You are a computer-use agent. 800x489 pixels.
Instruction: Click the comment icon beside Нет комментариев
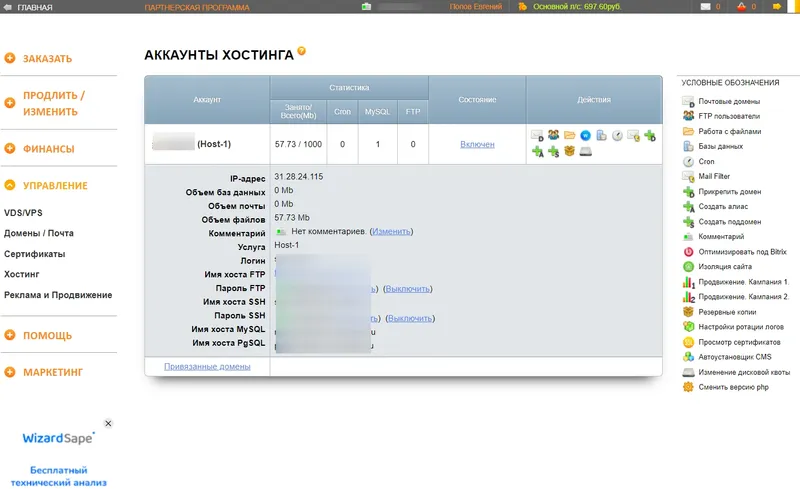tap(281, 232)
